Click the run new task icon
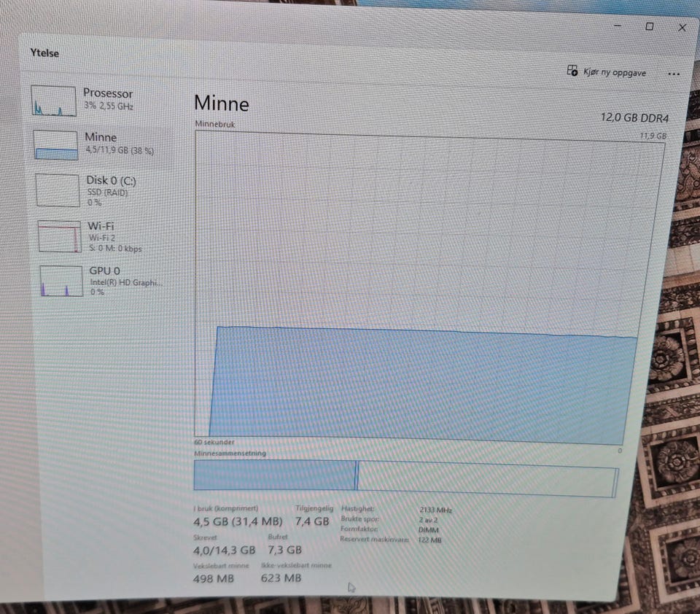This screenshot has height=614, width=700. [572, 70]
